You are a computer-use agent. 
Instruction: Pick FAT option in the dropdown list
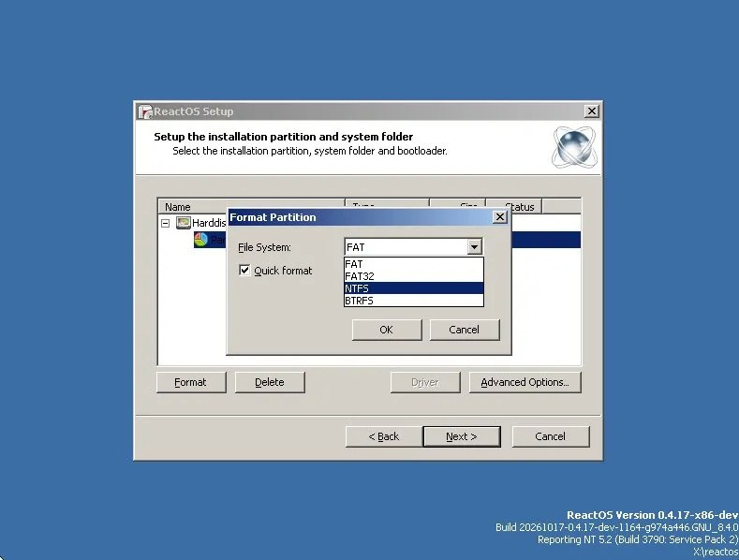pos(414,264)
